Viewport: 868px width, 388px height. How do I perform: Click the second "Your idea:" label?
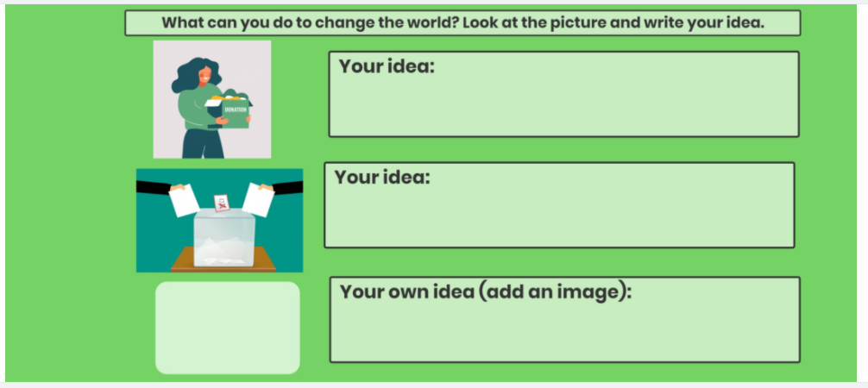(381, 178)
